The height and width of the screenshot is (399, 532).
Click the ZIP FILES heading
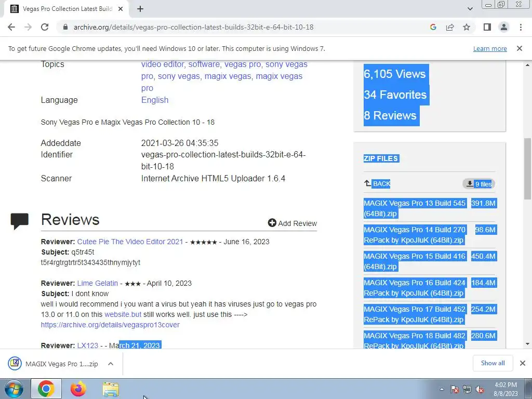point(381,158)
